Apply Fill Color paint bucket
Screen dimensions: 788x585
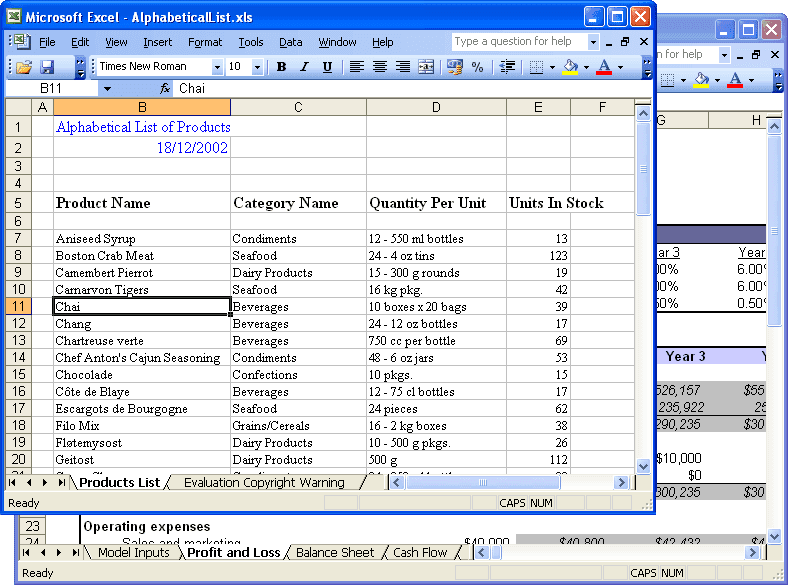(570, 67)
